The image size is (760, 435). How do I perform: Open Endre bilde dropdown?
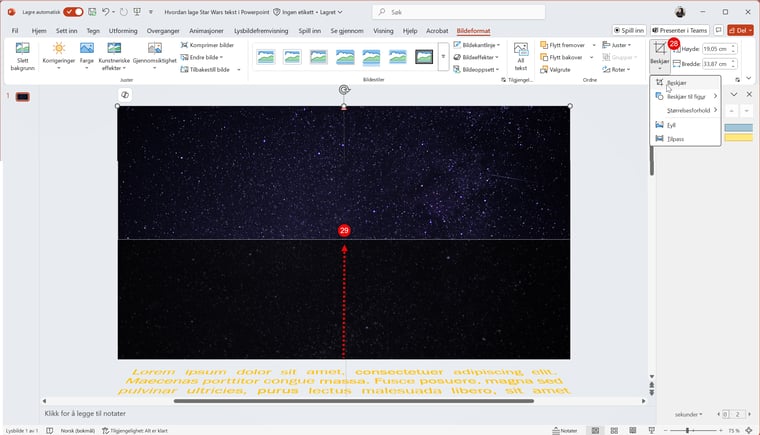pyautogui.click(x=202, y=57)
